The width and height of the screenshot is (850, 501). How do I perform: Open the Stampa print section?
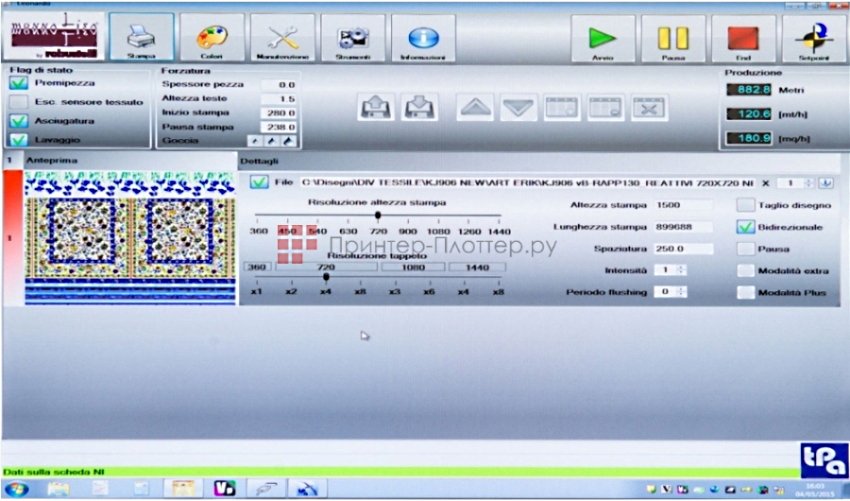(x=141, y=37)
